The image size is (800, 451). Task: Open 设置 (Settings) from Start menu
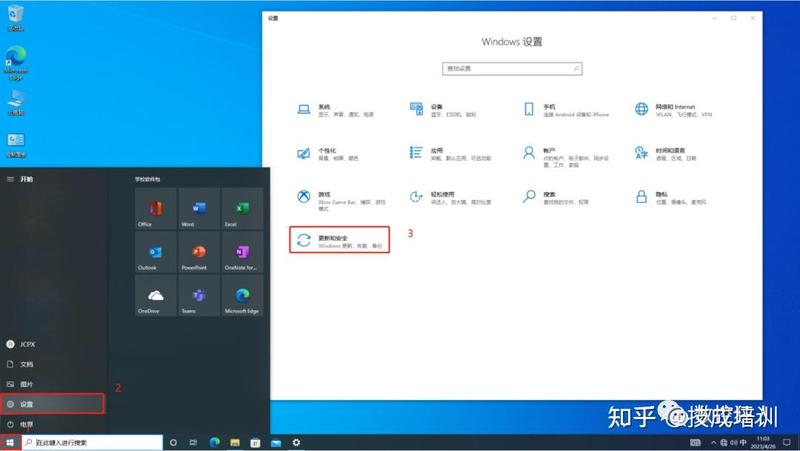tap(52, 404)
